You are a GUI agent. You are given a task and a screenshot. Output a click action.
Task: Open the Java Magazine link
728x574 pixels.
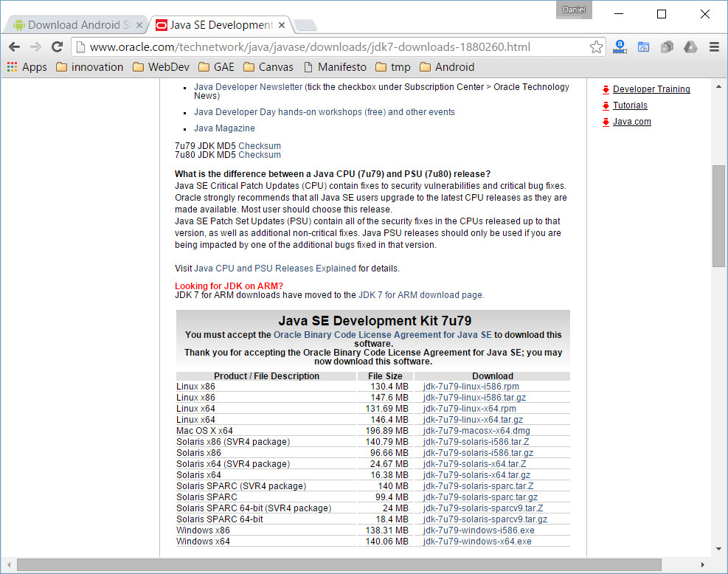coord(224,128)
